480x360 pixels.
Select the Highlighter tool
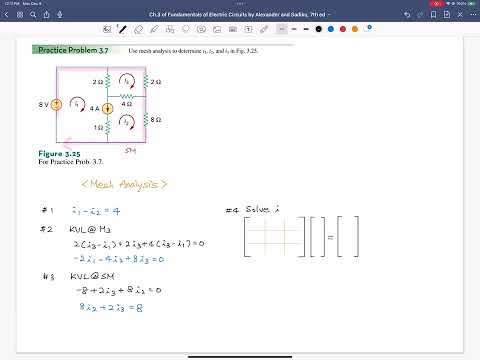pos(154,29)
